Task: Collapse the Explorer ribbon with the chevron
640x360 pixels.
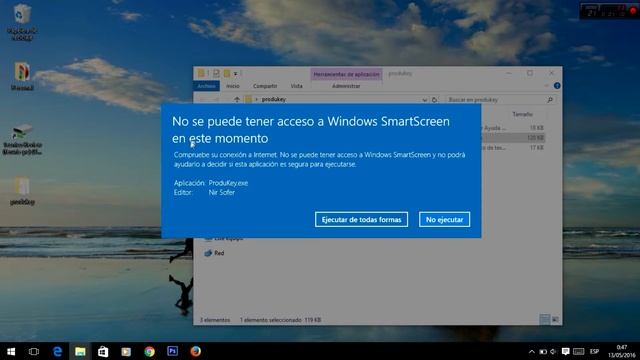Action: pos(546,86)
